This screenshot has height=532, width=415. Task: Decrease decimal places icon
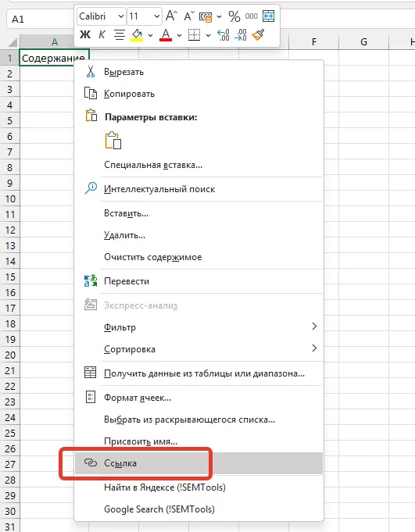pyautogui.click(x=240, y=35)
